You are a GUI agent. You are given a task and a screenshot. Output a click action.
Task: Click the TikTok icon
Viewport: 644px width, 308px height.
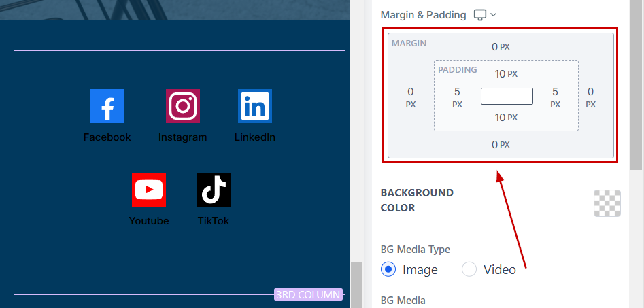[x=214, y=190]
